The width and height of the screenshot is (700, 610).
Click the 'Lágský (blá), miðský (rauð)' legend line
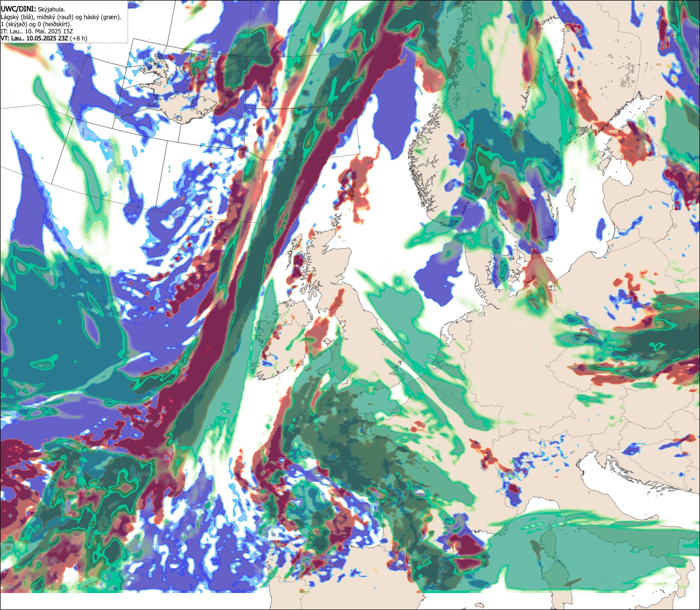[x=61, y=17]
